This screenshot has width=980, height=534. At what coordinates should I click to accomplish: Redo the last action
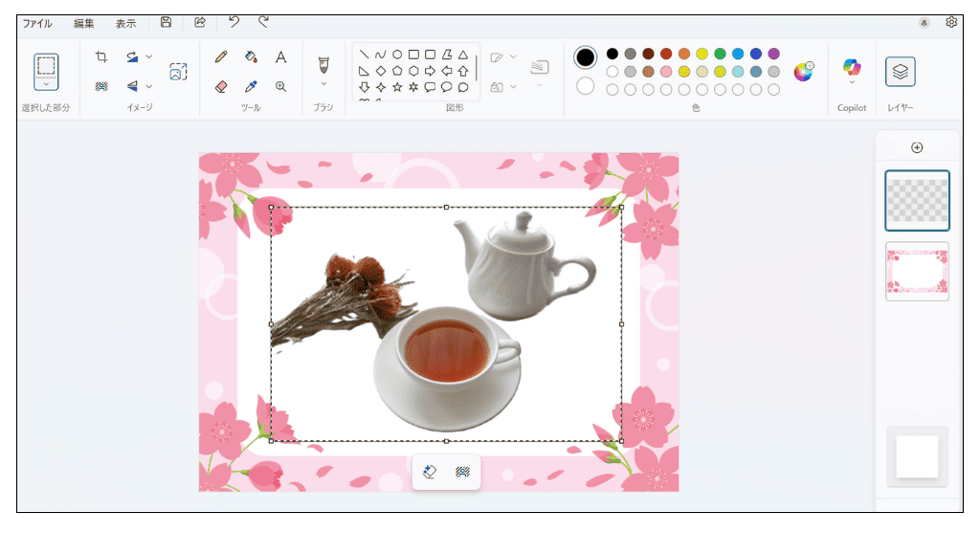pos(264,22)
